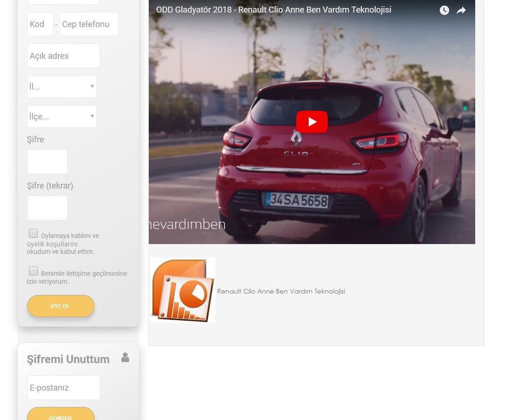
Task: Play the Renault Clio YouTube video
Action: click(312, 122)
